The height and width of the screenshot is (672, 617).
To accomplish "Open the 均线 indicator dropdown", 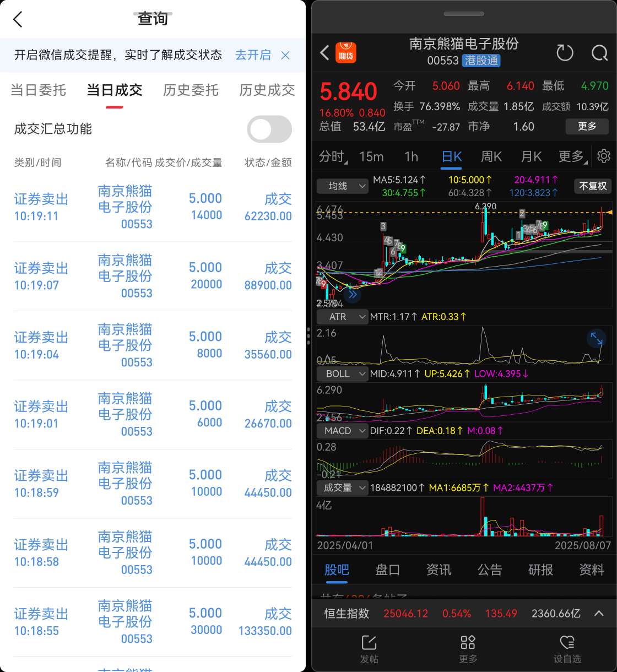I will pos(342,186).
